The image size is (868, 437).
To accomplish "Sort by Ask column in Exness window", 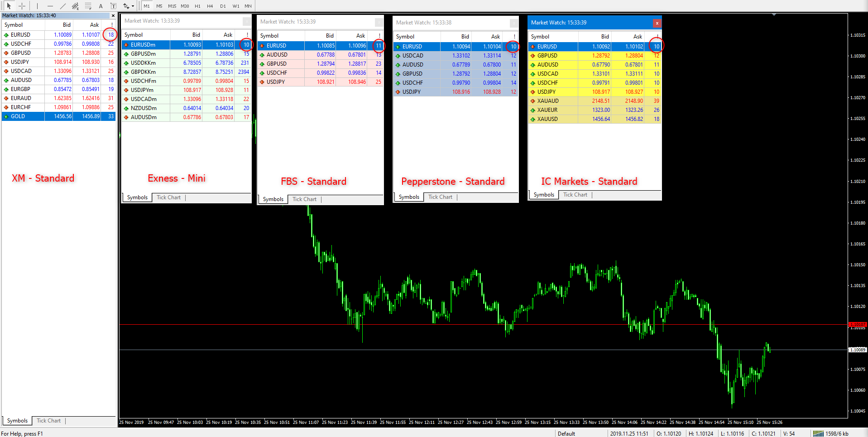I will (x=219, y=35).
